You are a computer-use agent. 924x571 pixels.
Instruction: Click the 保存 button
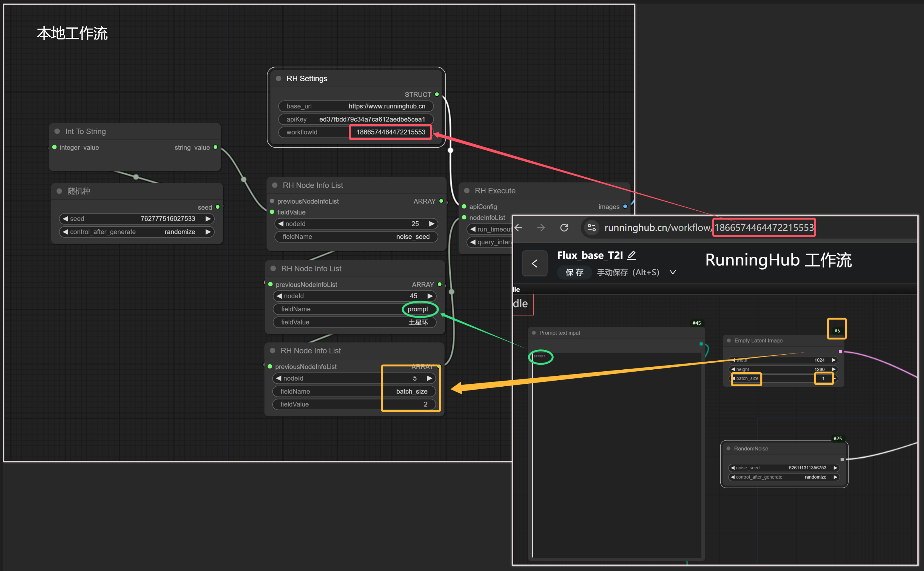(575, 272)
